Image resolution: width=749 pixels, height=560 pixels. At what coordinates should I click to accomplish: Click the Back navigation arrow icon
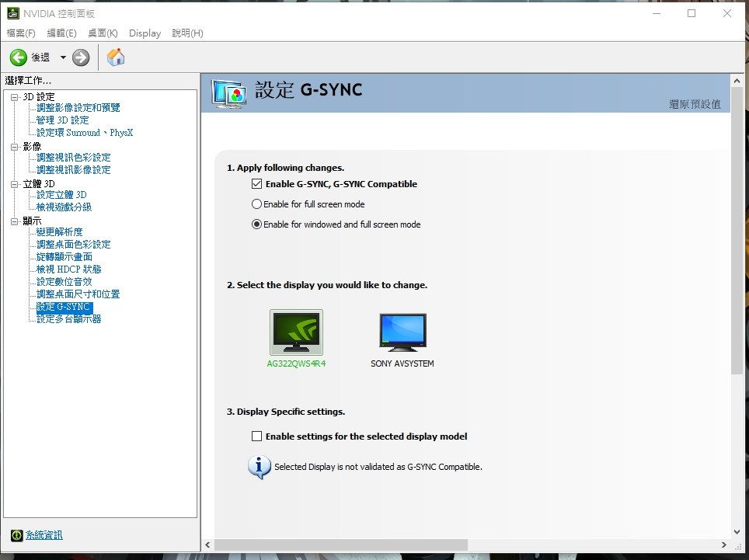pyautogui.click(x=16, y=56)
